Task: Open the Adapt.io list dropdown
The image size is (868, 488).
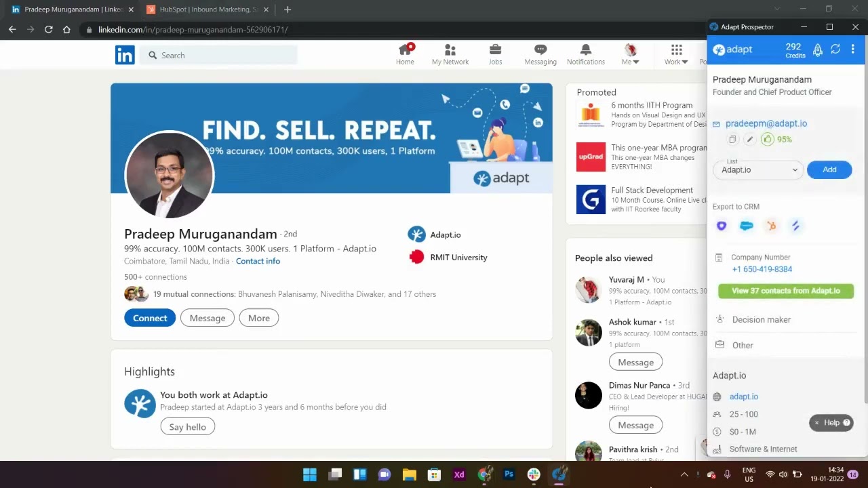Action: click(x=758, y=169)
